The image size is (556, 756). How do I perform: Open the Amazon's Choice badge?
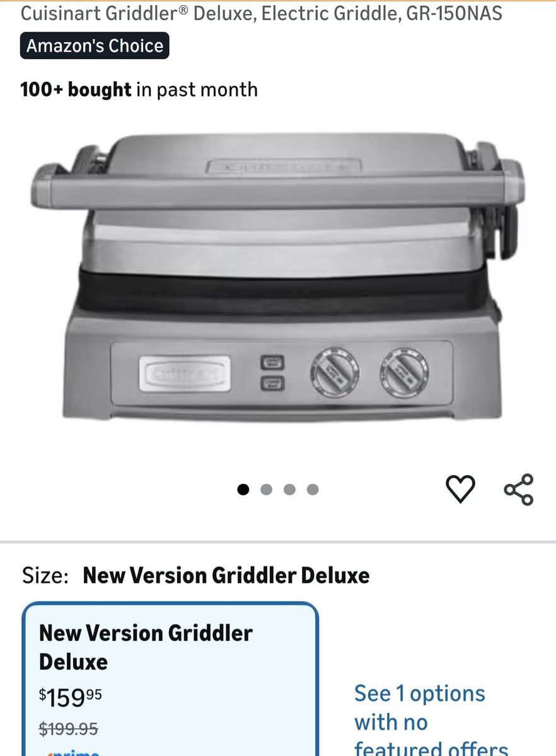click(95, 45)
